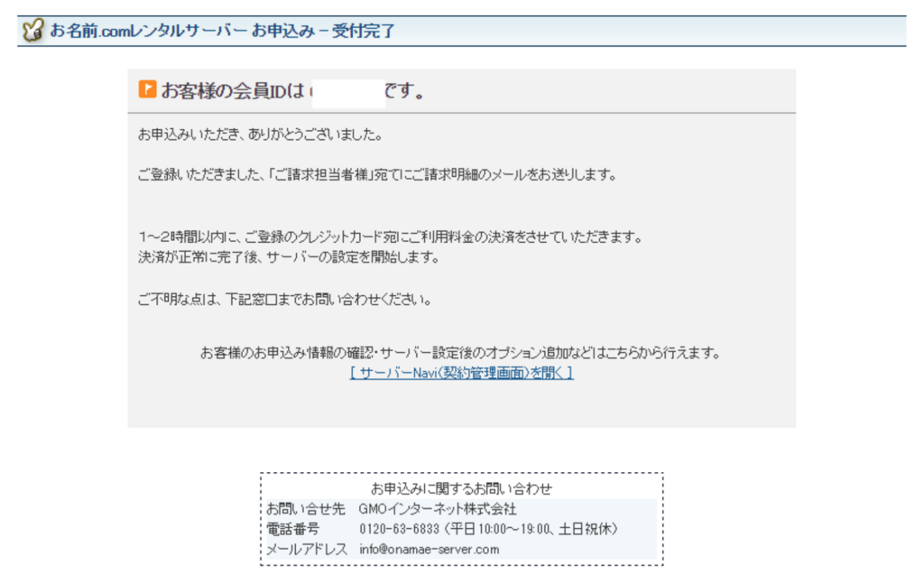Click the メールアドレス label

(307, 549)
